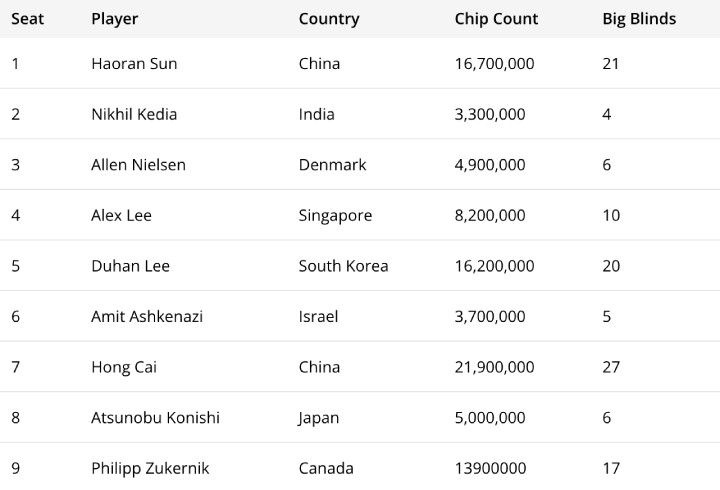Click the Big Blinds column header
720x490 pixels.
[x=639, y=19]
